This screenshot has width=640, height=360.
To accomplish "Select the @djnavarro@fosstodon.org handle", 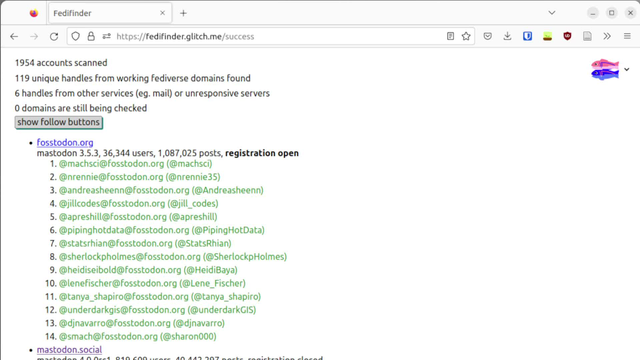I will pos(115,323).
